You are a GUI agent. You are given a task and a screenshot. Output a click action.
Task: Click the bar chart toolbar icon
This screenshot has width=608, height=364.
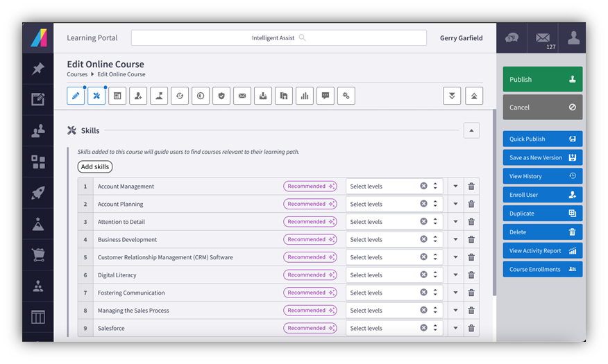point(305,96)
